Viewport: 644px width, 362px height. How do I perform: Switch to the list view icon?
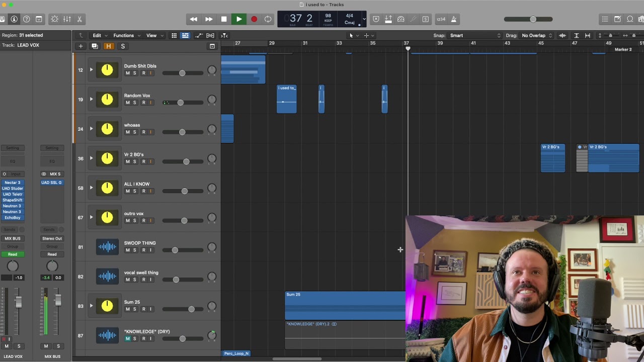[185, 35]
